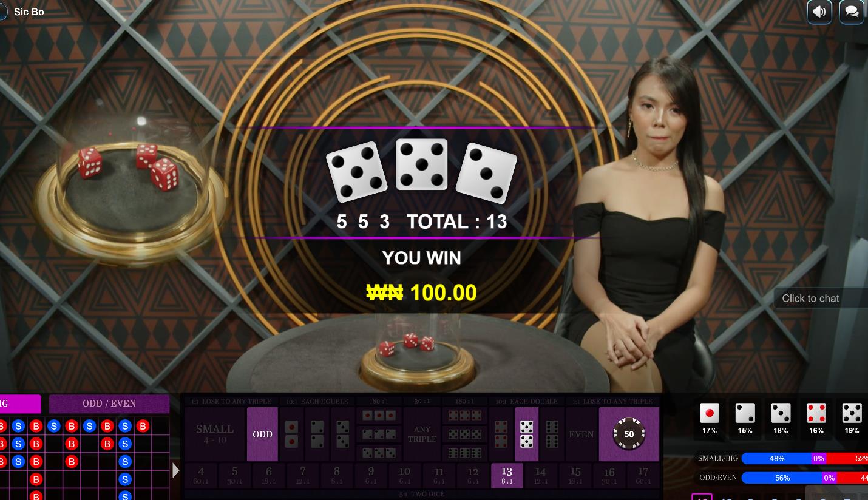This screenshot has width=868, height=500.
Task: Mute the game sound with speaker icon
Action: point(819,12)
